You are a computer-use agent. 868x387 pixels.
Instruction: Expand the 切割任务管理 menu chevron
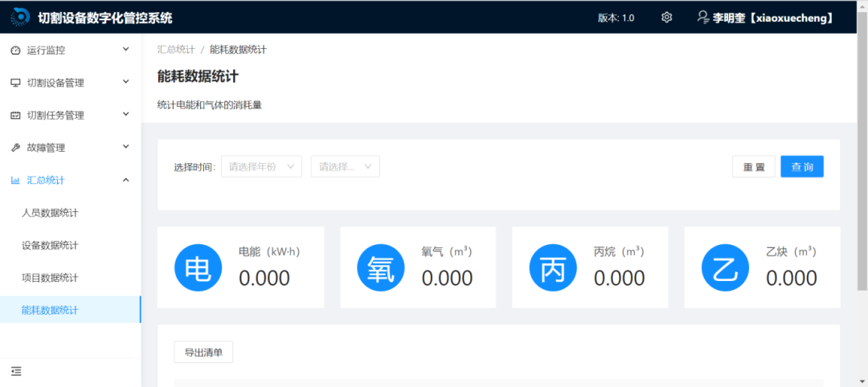pos(125,115)
